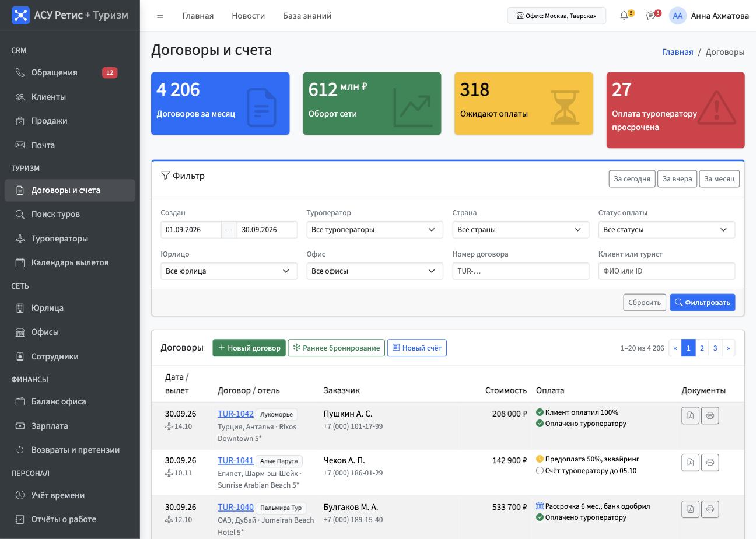Click the end date field 30.09.2026
The width and height of the screenshot is (756, 539).
[267, 230]
